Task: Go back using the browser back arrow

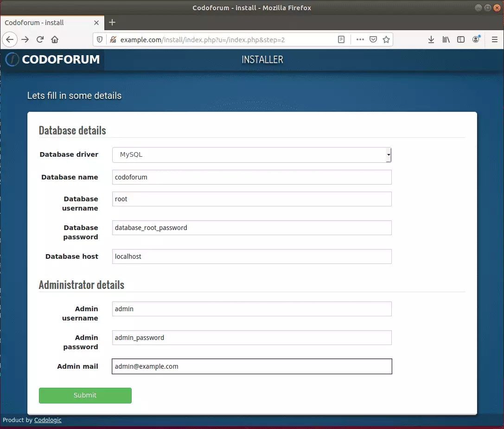Action: (x=10, y=39)
